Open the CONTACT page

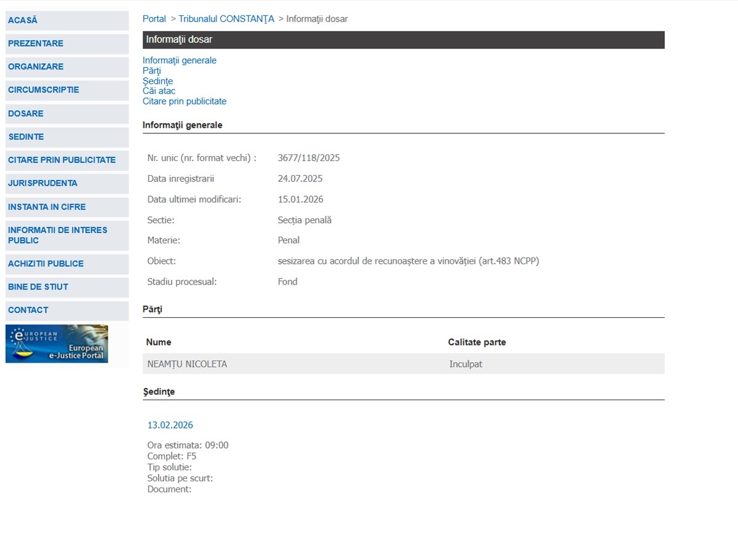(67, 310)
